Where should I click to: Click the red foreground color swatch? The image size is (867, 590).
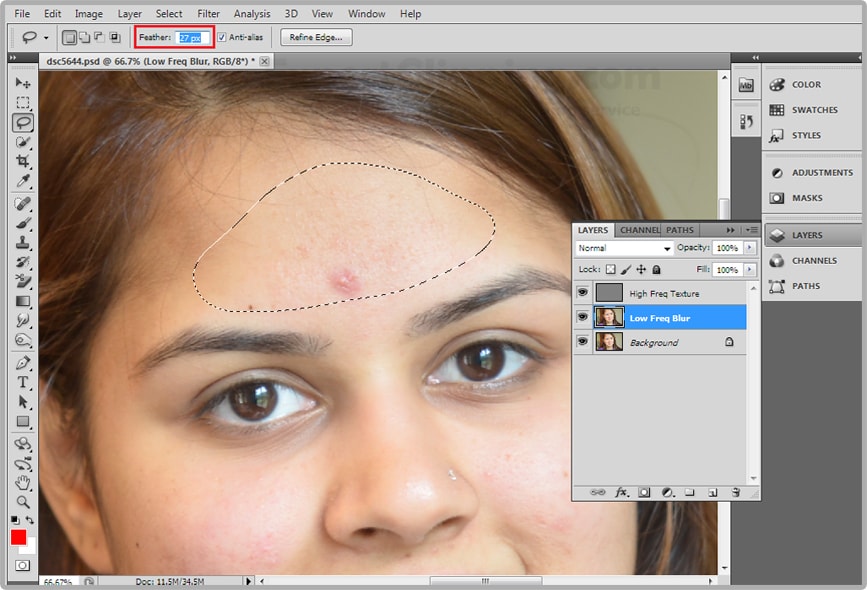click(19, 537)
